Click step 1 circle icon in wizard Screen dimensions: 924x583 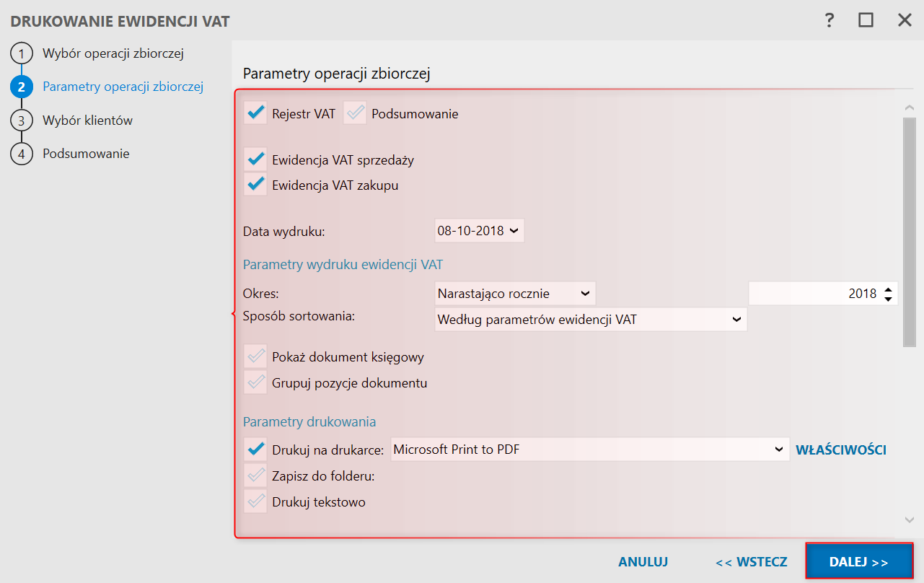[x=22, y=54]
